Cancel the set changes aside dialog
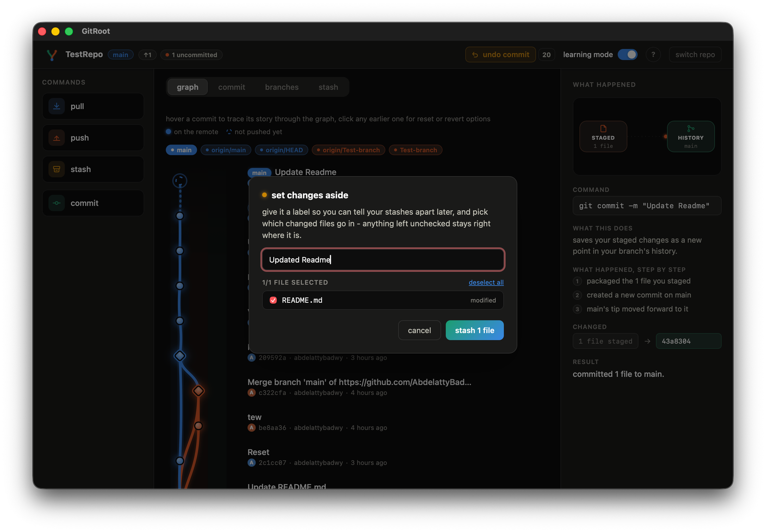766x532 pixels. pyautogui.click(x=419, y=331)
